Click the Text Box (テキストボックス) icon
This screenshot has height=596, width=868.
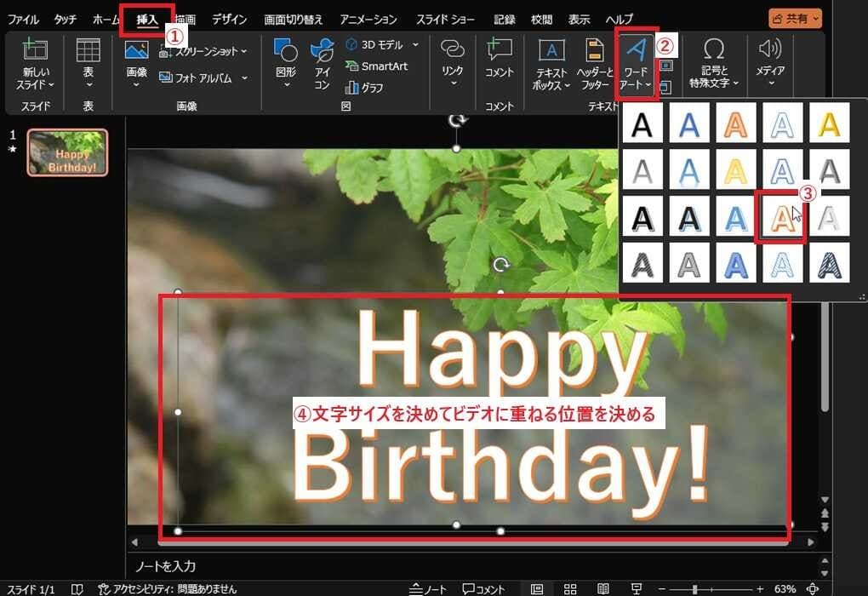click(x=552, y=51)
